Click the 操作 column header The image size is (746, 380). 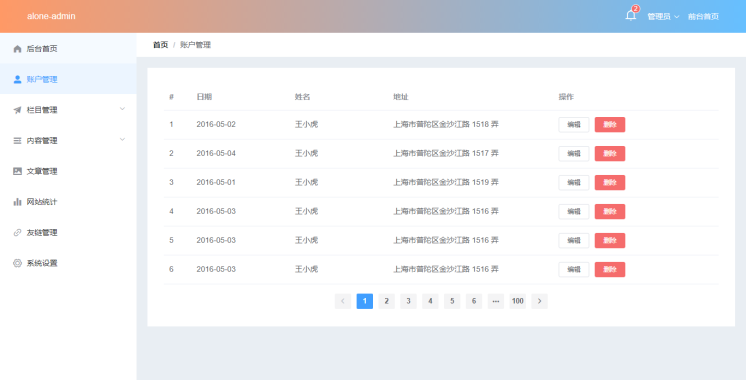tap(566, 97)
